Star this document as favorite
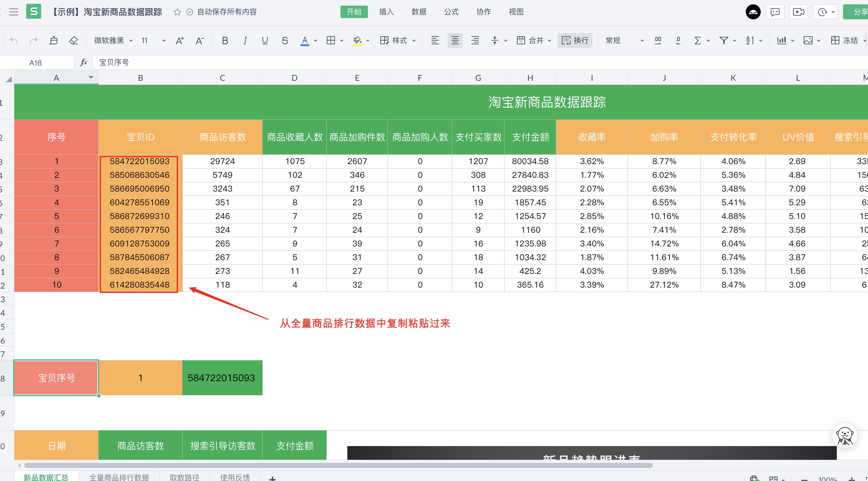 pyautogui.click(x=177, y=12)
